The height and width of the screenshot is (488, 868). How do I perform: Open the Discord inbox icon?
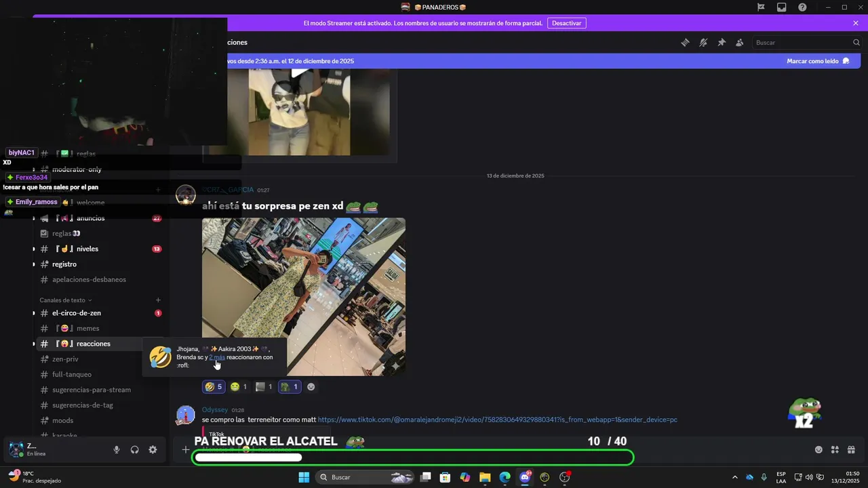[782, 7]
